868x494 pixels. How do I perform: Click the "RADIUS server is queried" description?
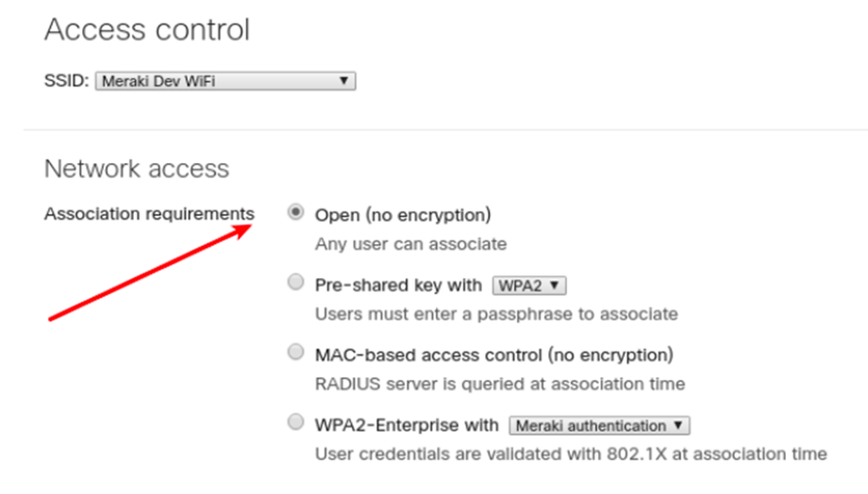coord(500,385)
